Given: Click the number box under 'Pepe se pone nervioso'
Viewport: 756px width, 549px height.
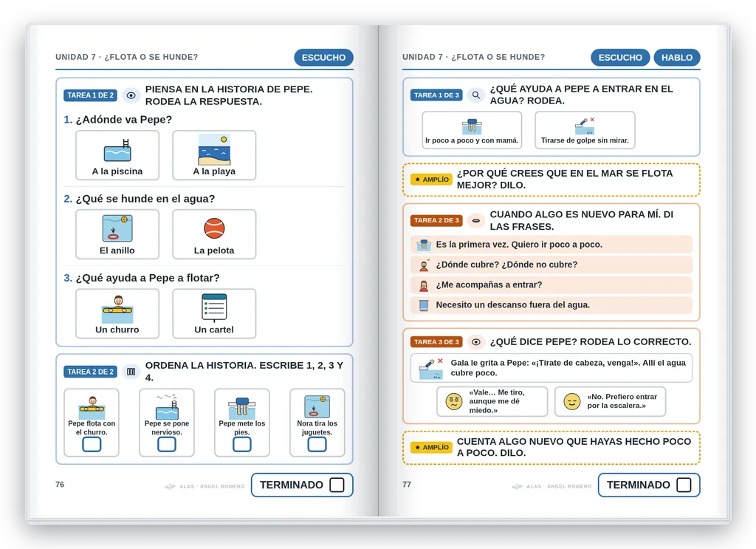Looking at the screenshot, I should [167, 444].
